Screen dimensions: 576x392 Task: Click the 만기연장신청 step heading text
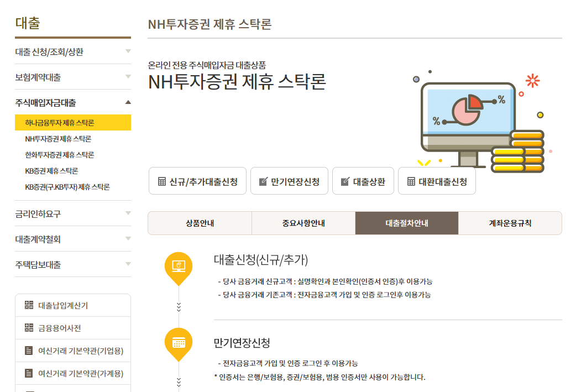point(242,343)
